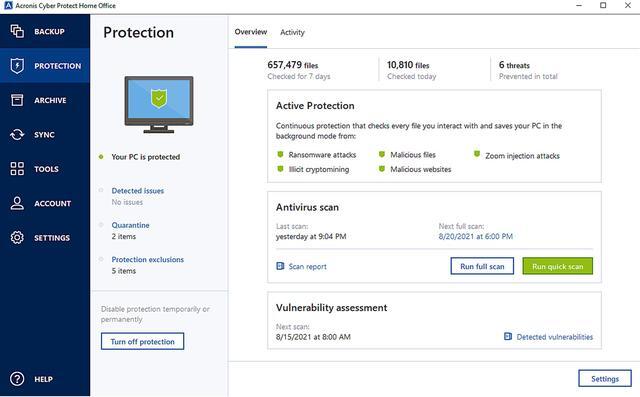Open the Tools grid icon
640x397 pixels.
pyautogui.click(x=17, y=169)
